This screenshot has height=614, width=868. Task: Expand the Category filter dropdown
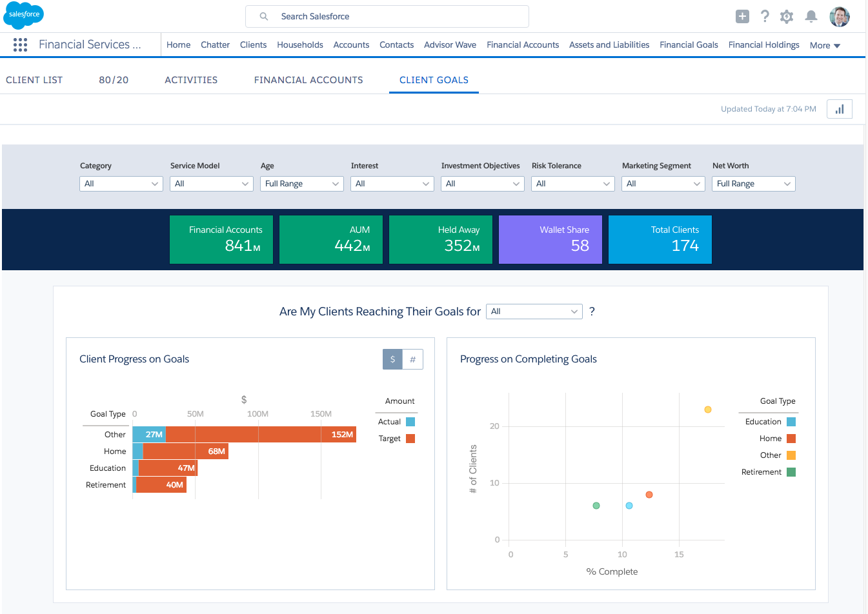point(121,184)
